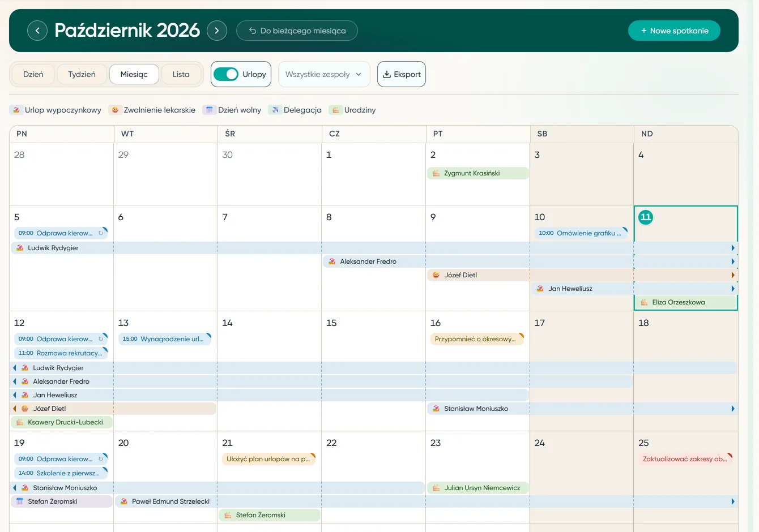The image size is (759, 532).
Task: Follow continuation arrow on October 25 row
Action: (x=733, y=501)
